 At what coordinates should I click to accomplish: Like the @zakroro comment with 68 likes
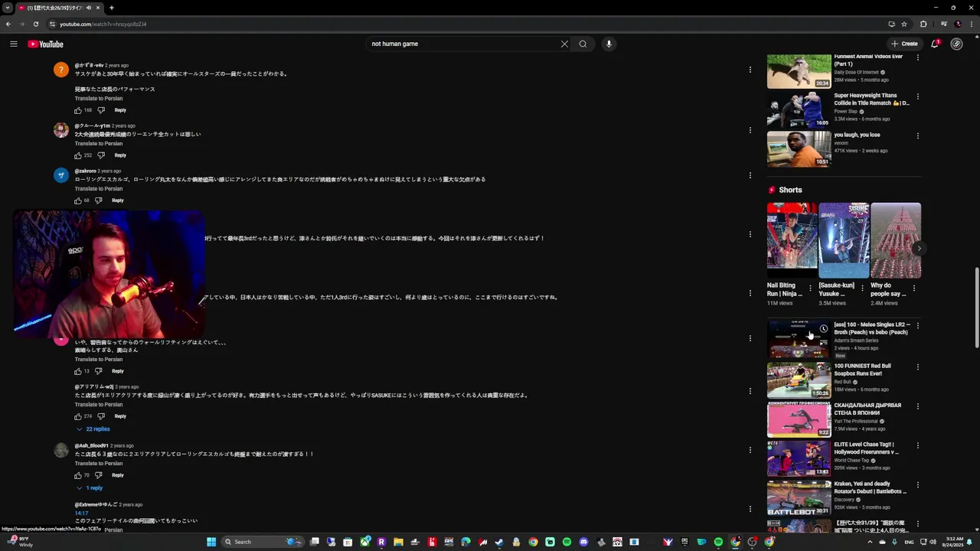78,201
